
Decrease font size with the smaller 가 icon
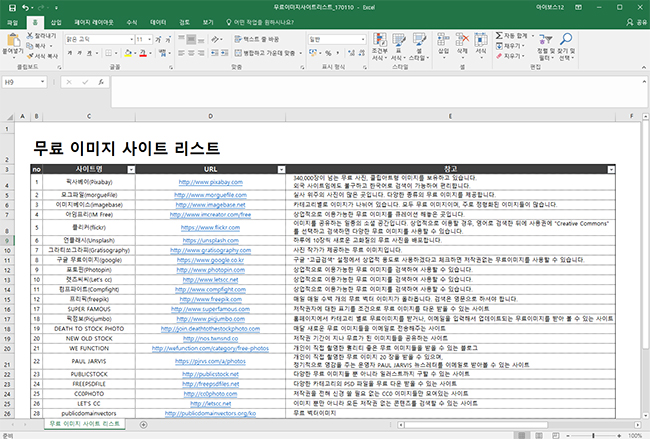(168, 39)
